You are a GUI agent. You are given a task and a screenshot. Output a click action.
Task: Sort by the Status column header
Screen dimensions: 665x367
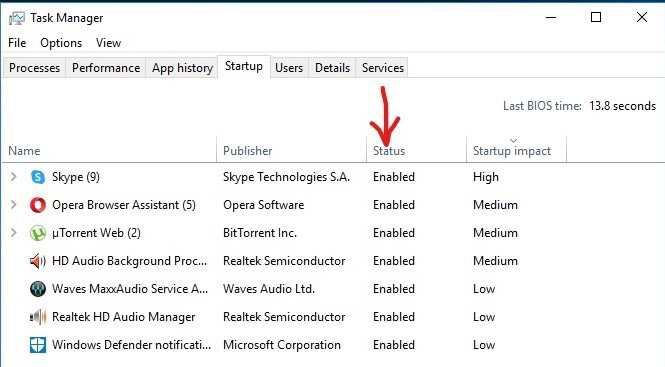coord(389,151)
